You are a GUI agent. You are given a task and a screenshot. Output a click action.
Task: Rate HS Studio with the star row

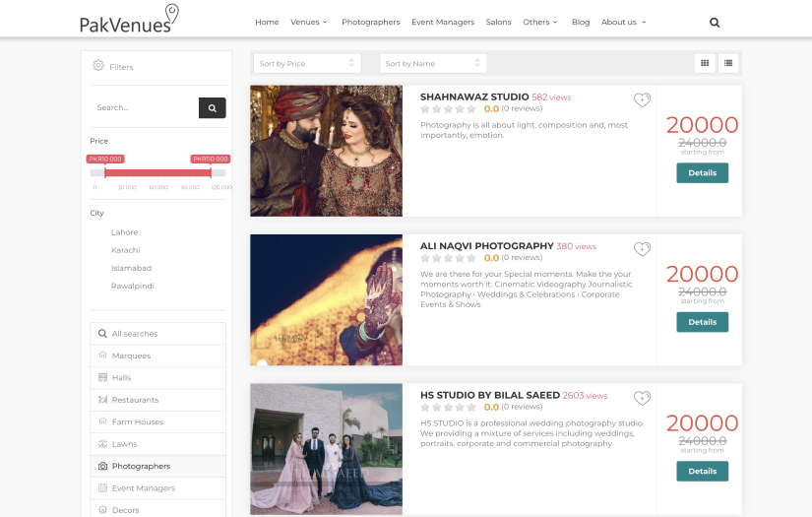[x=448, y=407]
